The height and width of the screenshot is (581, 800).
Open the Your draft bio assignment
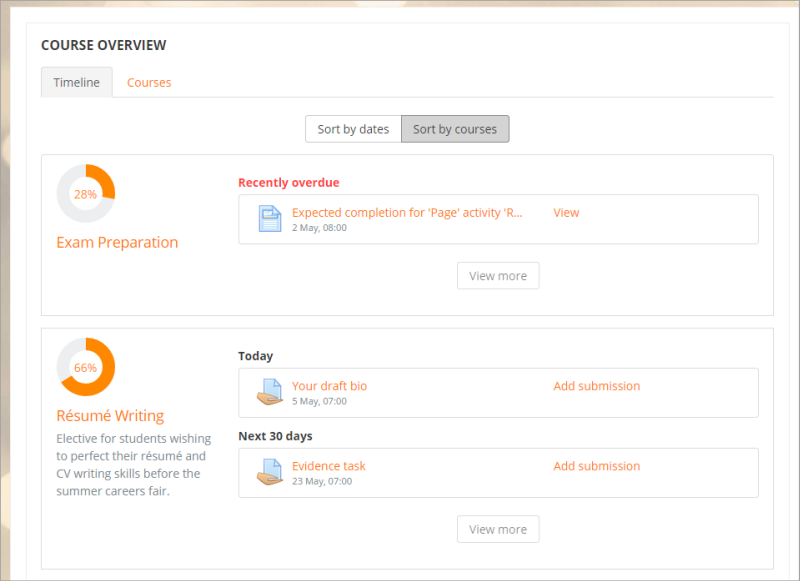tap(329, 386)
